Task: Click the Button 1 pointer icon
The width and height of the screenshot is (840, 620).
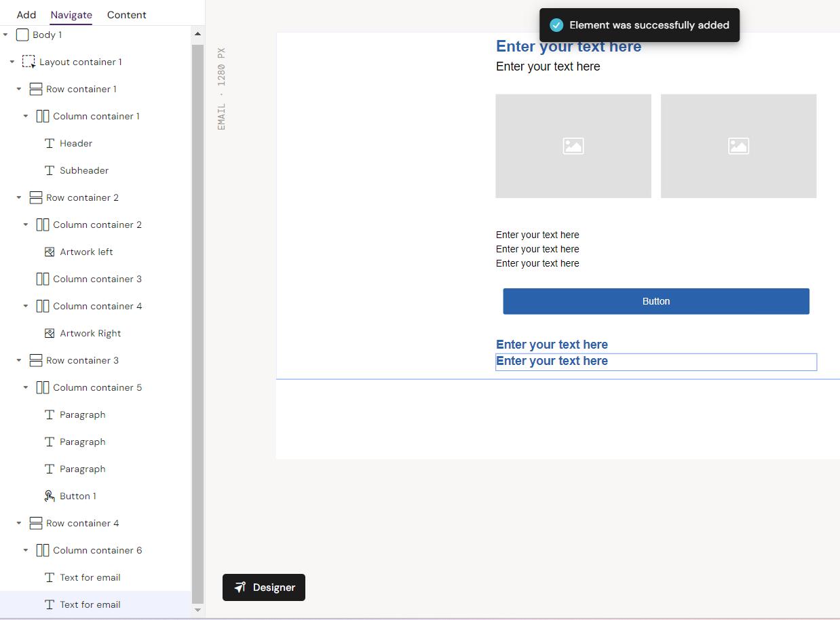Action: 50,496
